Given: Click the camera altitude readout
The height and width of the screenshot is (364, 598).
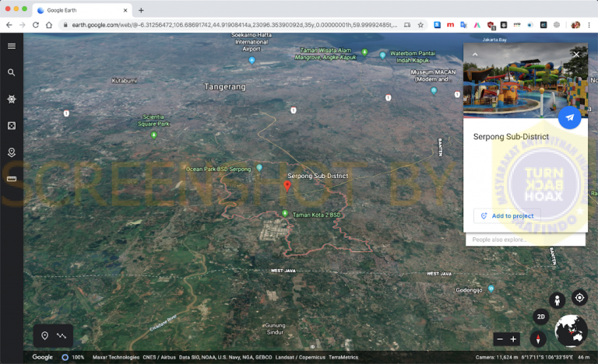Looking at the screenshot, I should click(497, 358).
